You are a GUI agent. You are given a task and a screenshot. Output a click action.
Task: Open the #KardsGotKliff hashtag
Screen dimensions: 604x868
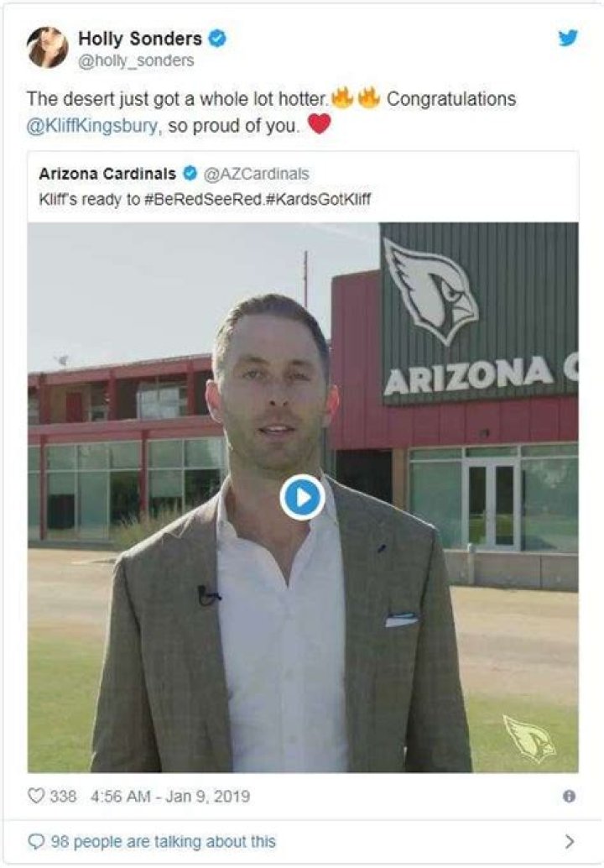pyautogui.click(x=319, y=199)
